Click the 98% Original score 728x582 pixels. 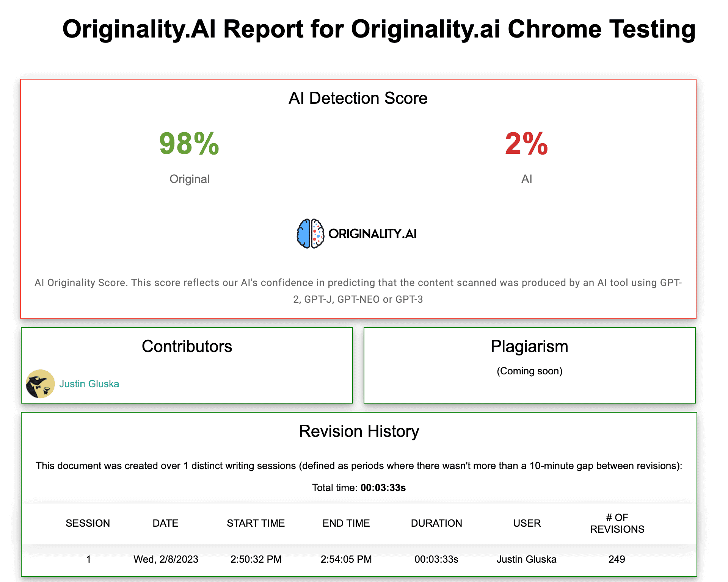[x=189, y=144]
